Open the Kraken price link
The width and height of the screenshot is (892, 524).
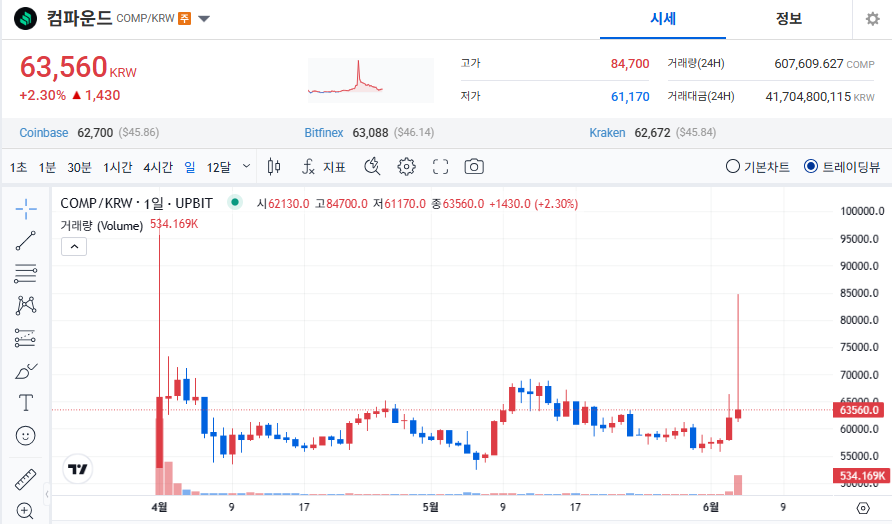coord(607,133)
